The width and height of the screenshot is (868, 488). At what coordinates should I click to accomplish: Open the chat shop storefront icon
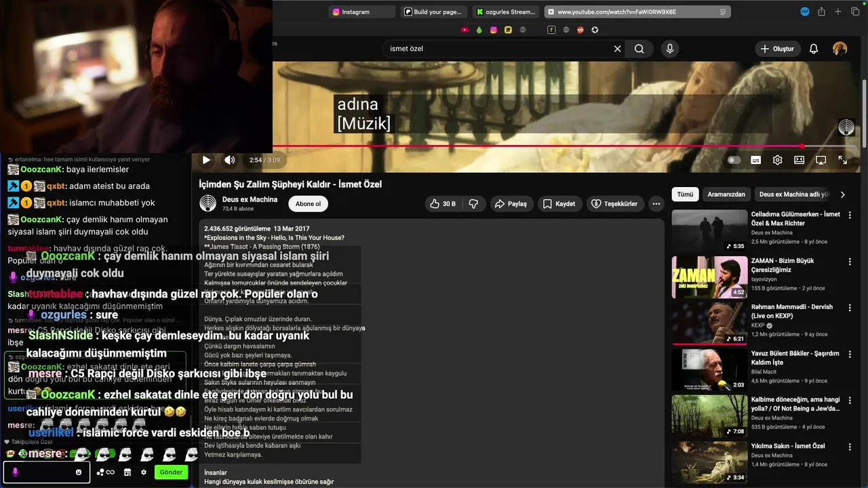[127, 472]
